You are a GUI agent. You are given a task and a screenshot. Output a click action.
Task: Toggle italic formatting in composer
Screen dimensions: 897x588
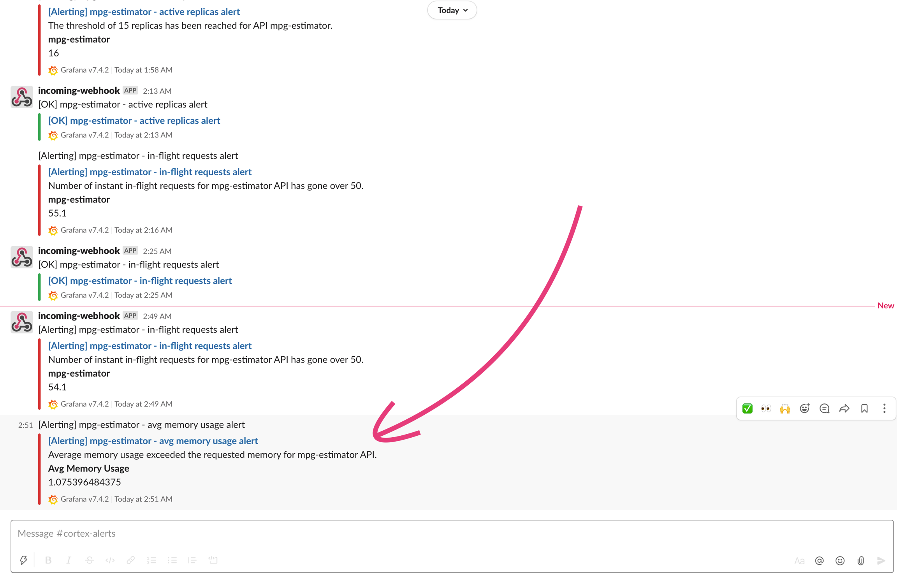(69, 560)
